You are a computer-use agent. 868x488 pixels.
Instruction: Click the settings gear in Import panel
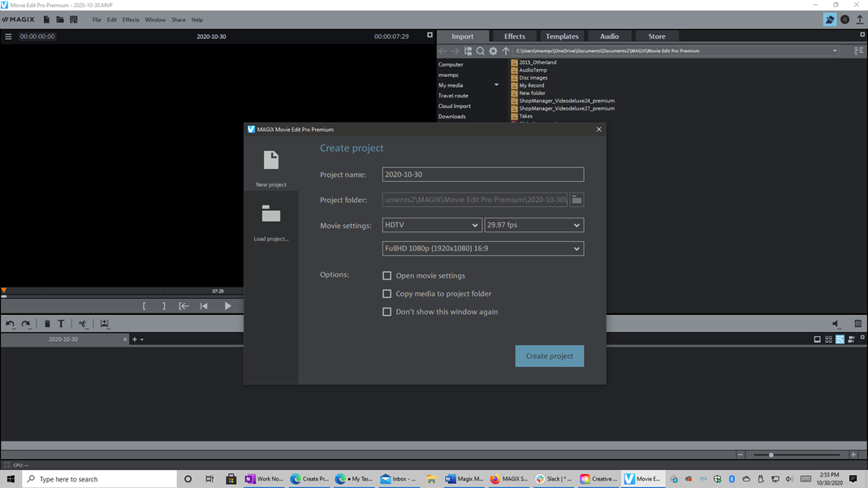click(x=493, y=51)
